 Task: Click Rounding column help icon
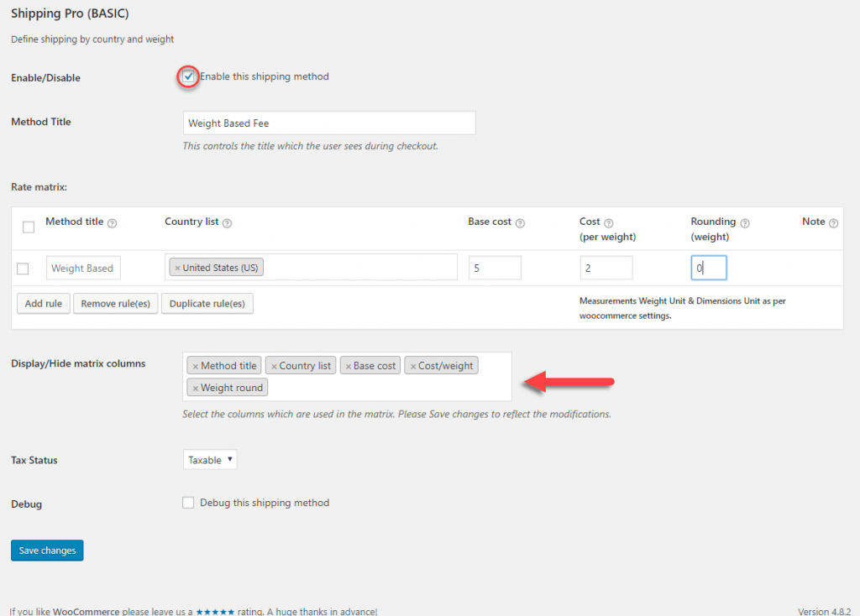(x=745, y=223)
